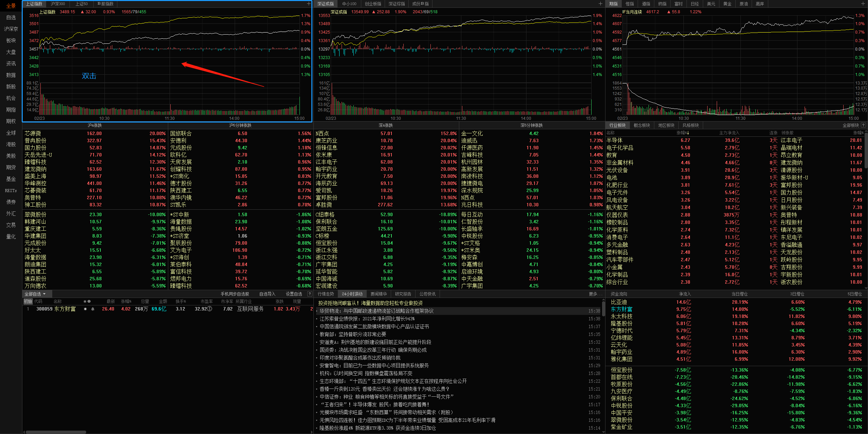Click the dot column header icon in the watchlist
This screenshot has height=434, width=868.
89,301
